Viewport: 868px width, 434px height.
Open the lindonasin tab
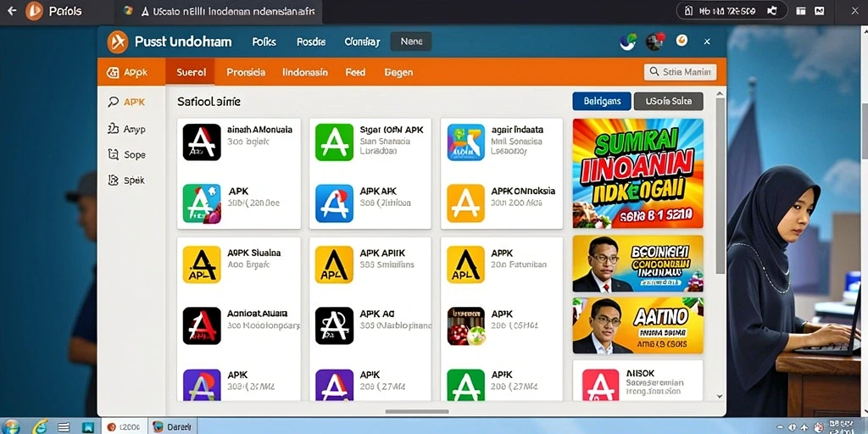(x=305, y=72)
